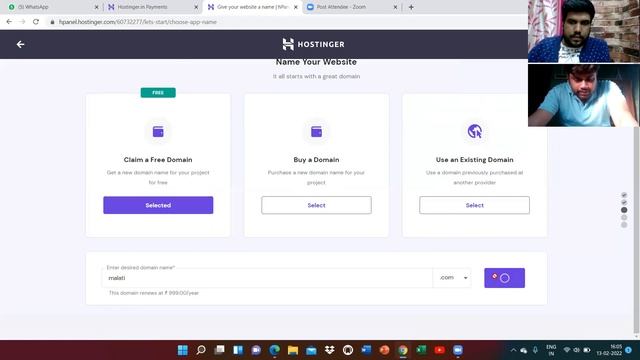Open Dropbox from taskbar
Screen dimensions: 640x360
[330, 350]
